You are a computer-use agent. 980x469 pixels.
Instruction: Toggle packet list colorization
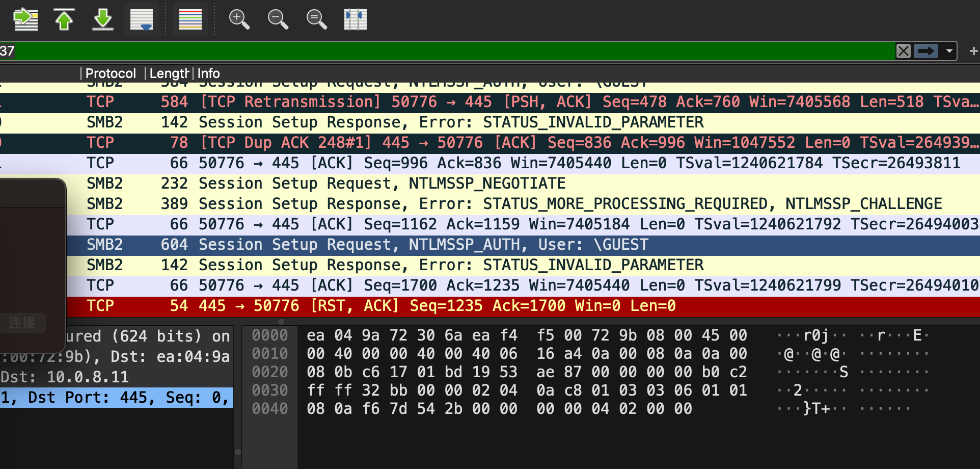(190, 20)
